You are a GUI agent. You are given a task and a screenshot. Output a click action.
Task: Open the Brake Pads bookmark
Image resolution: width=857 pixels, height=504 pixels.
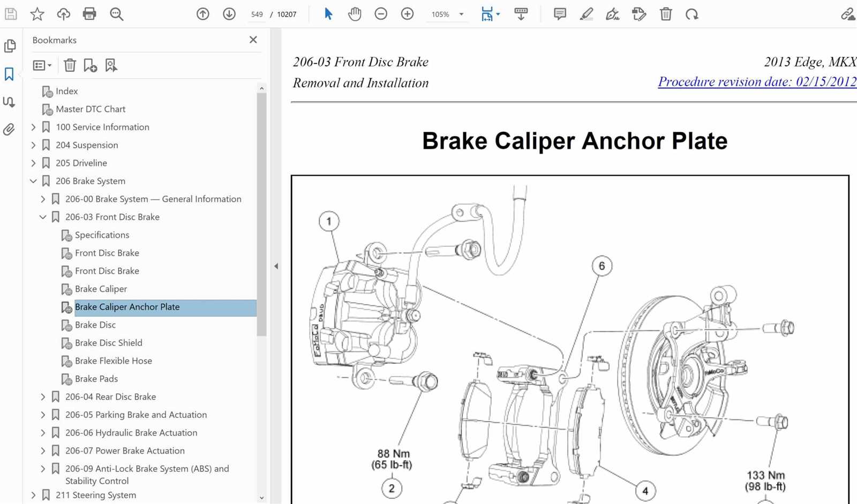pyautogui.click(x=96, y=379)
